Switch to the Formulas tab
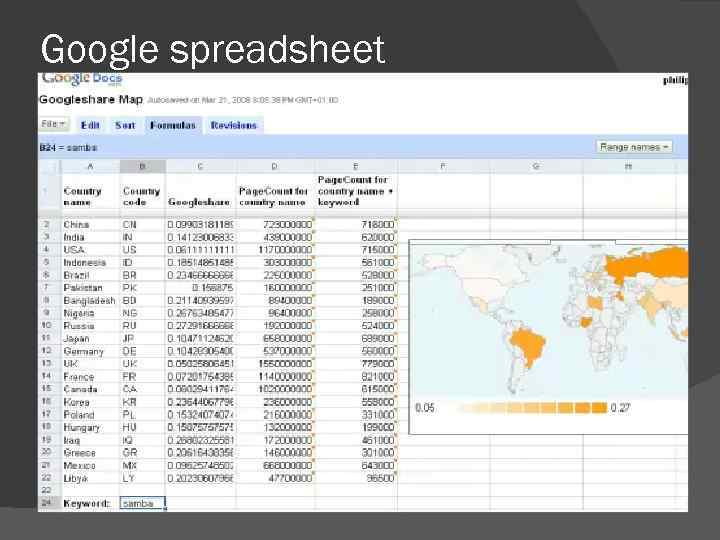 173,125
